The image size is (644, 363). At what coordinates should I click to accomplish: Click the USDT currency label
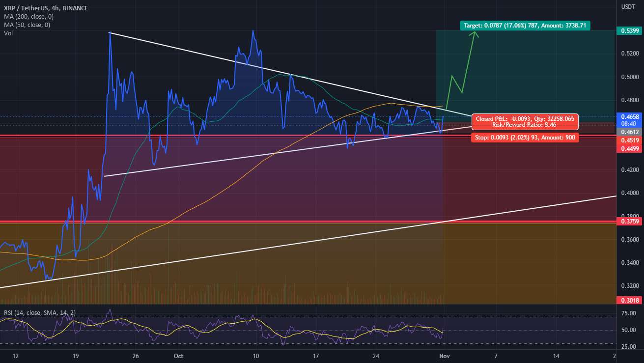[628, 7]
